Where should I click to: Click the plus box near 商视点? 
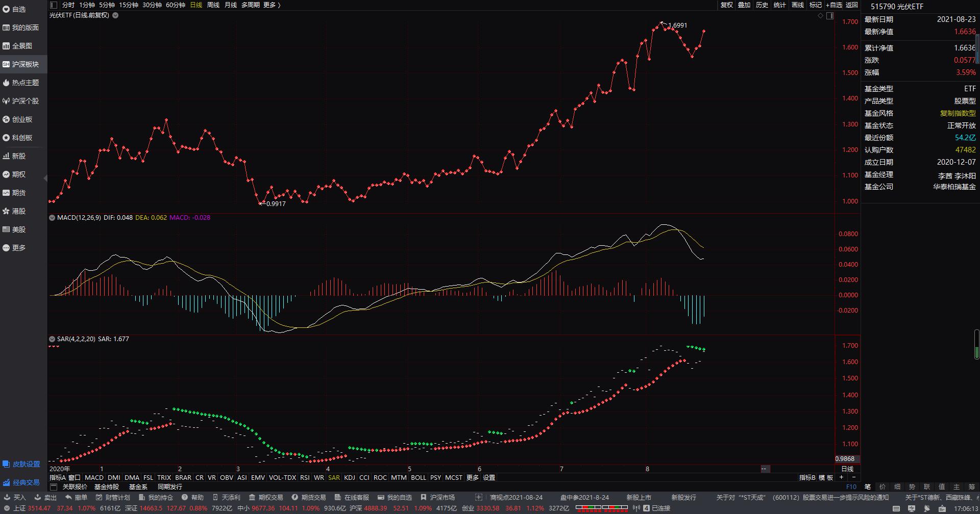click(478, 497)
